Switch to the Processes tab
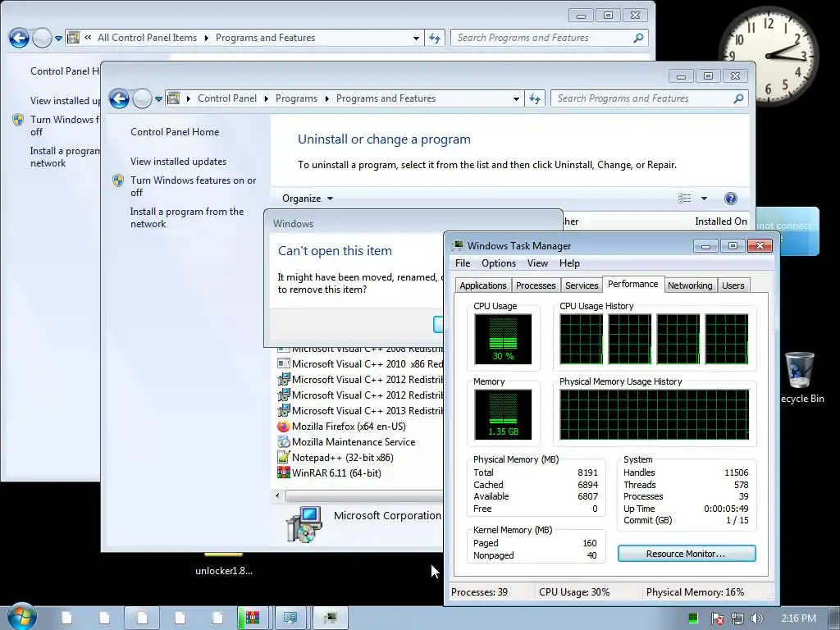The height and width of the screenshot is (630, 840). (x=536, y=285)
